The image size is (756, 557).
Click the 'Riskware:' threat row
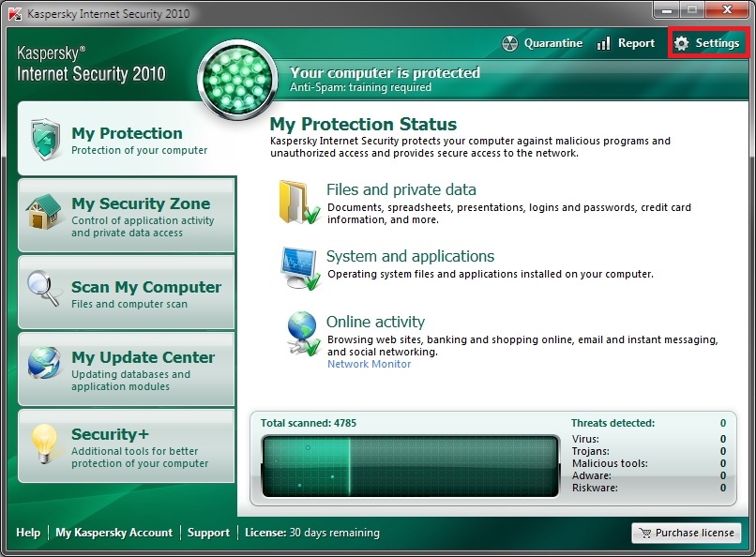648,488
